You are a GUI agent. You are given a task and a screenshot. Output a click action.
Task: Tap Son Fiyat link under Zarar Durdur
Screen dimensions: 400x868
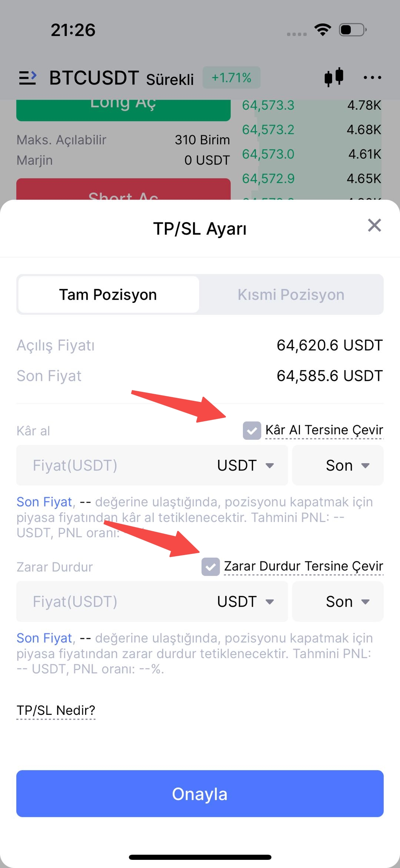point(44,638)
